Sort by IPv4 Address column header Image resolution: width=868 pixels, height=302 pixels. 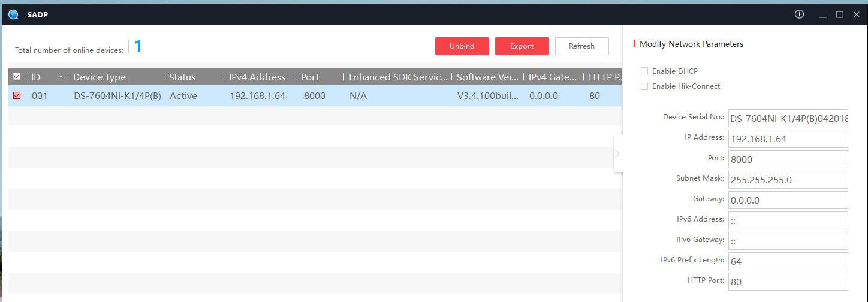(x=257, y=77)
